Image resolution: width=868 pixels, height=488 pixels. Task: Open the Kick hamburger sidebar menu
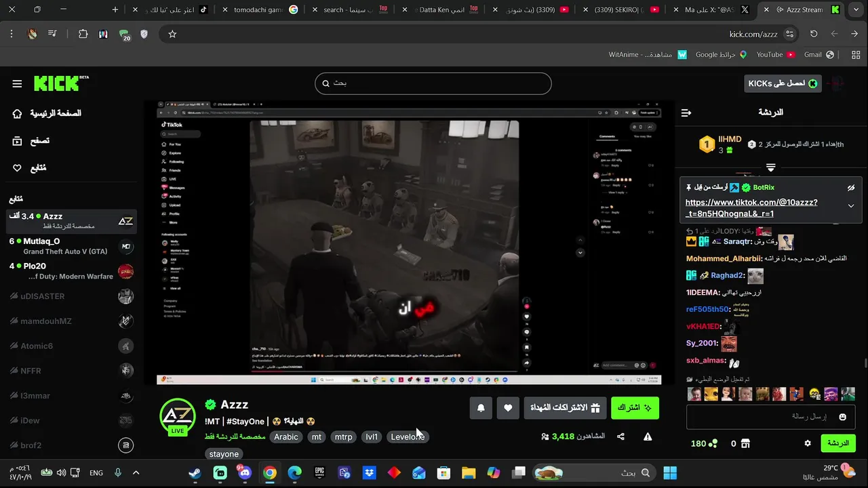pos(17,83)
